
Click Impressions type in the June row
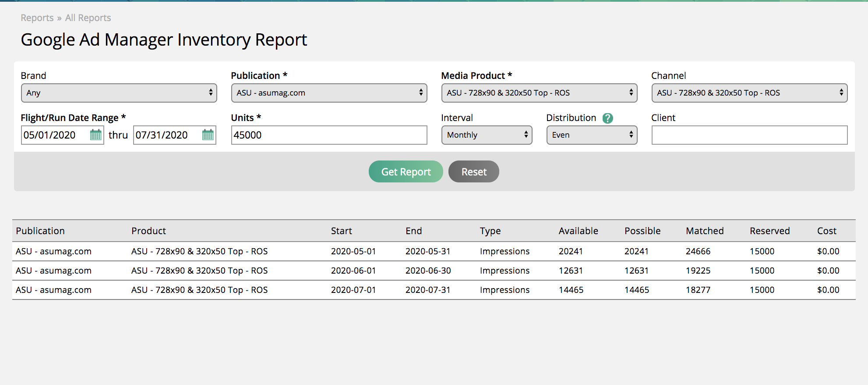click(x=505, y=271)
